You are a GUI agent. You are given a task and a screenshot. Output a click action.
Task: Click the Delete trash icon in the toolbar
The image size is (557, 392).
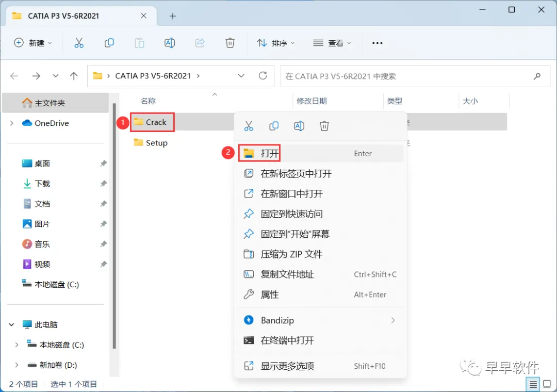[230, 43]
